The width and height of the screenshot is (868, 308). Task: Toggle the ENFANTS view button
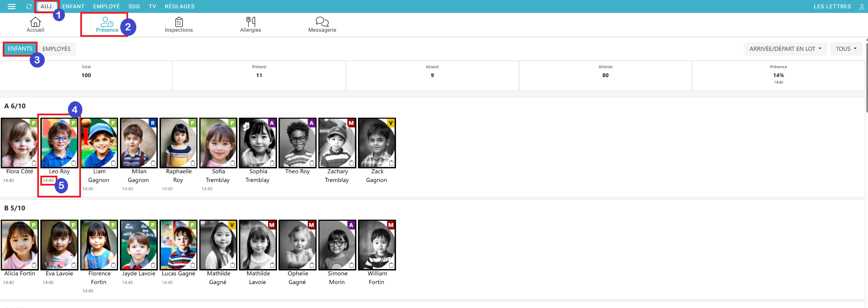click(20, 49)
